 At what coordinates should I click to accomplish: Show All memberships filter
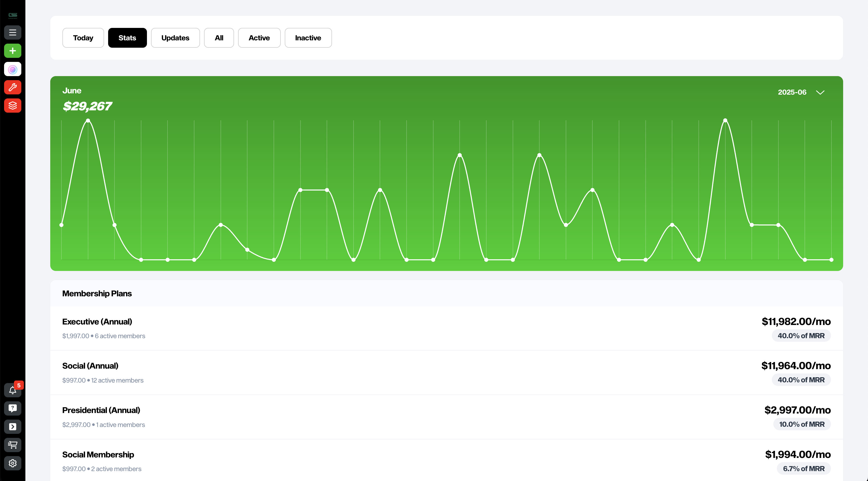click(219, 38)
